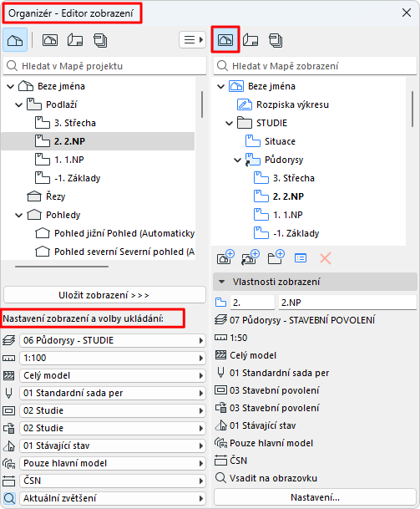Open pen set dropdown 01 Standardní sada per

coord(113,393)
